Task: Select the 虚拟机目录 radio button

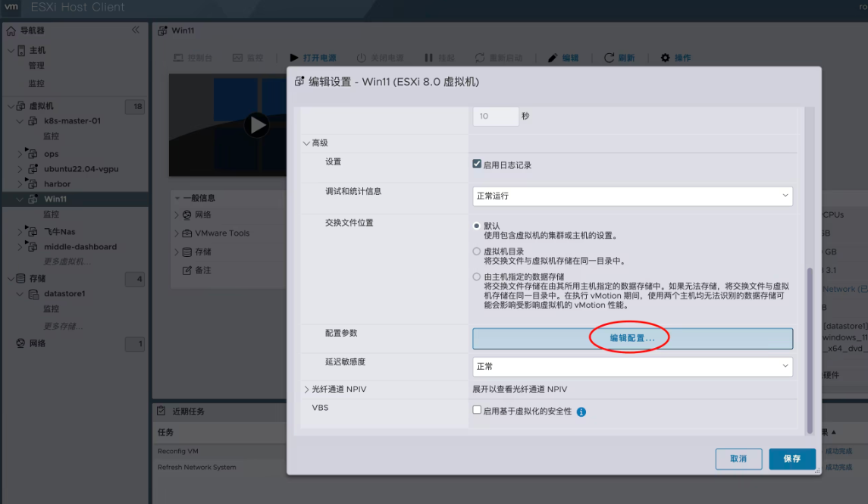Action: pos(476,251)
